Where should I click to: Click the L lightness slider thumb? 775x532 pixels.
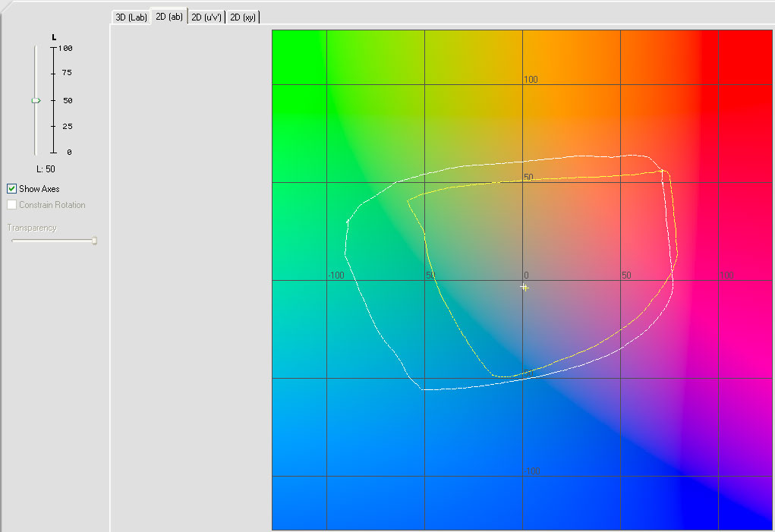click(36, 100)
